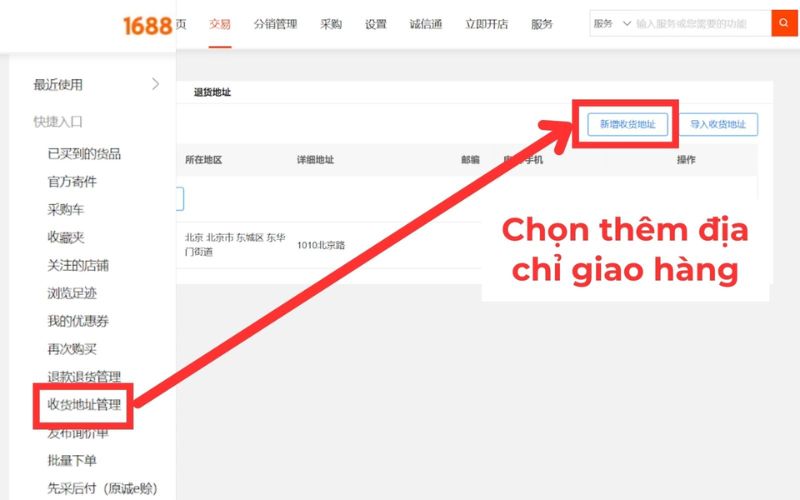Open 批量下单 in the sidebar
The image size is (800, 500).
tap(72, 460)
